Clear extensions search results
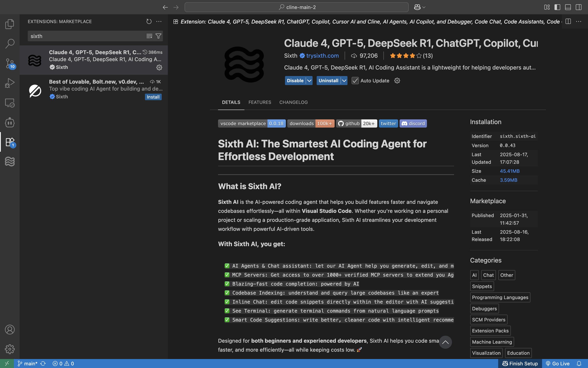This screenshot has height=368, width=588. click(149, 36)
